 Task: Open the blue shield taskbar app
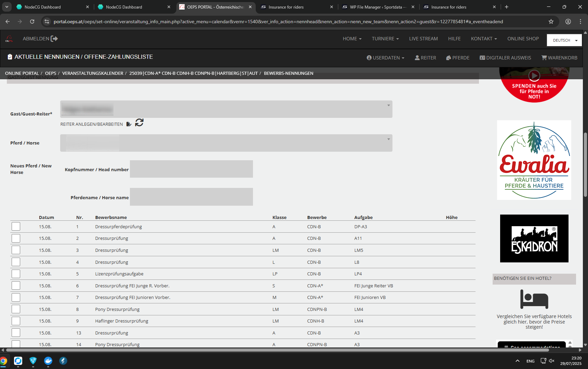pyautogui.click(x=33, y=361)
